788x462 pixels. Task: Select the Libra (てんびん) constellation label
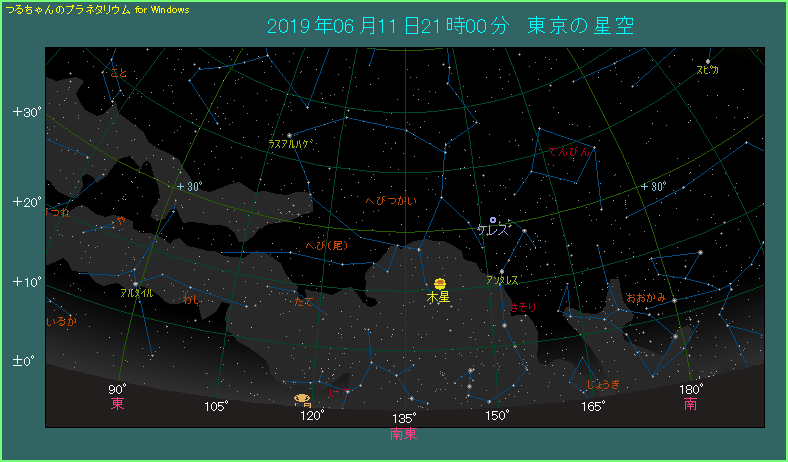569,152
